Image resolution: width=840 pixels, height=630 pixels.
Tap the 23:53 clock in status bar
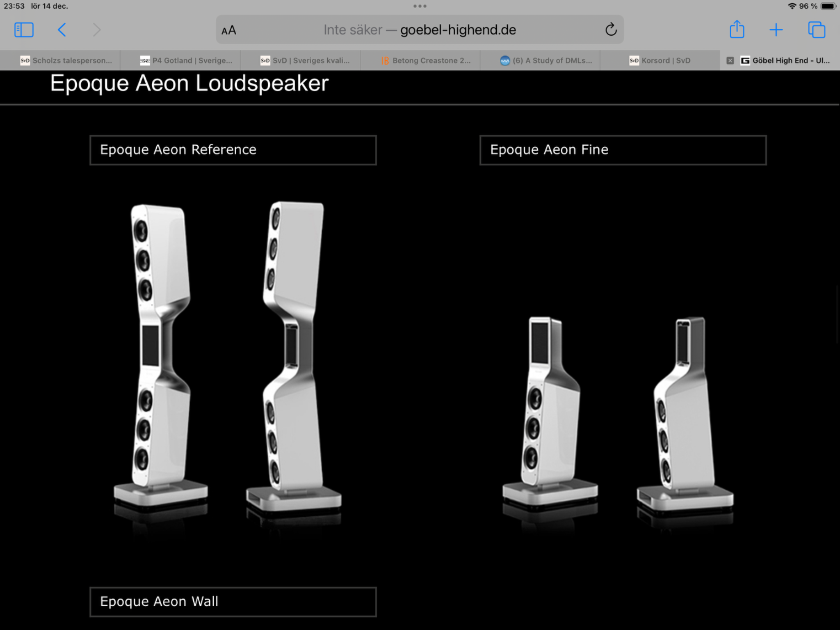pos(14,6)
